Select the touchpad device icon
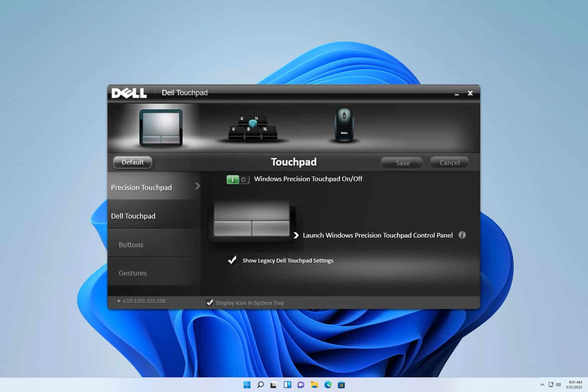 tap(161, 128)
